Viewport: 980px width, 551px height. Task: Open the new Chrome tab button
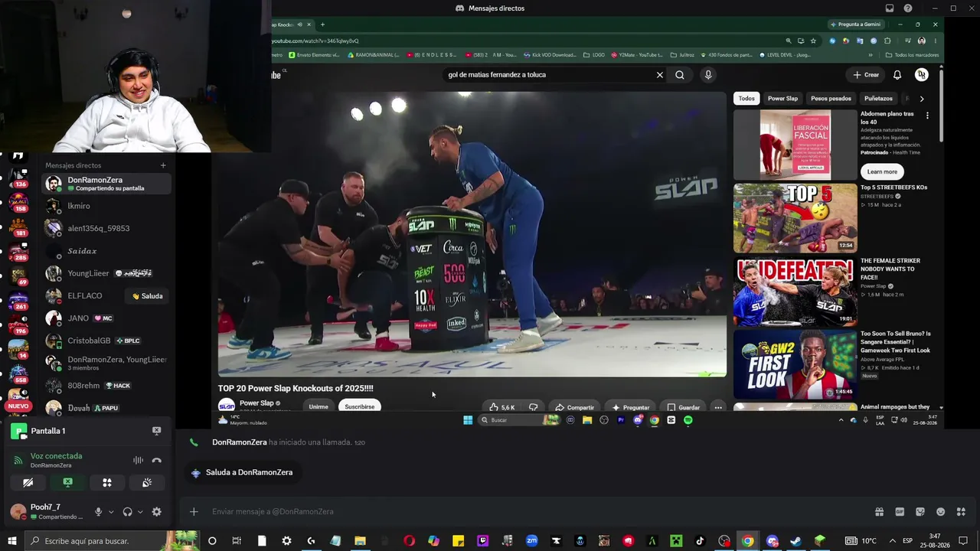click(322, 24)
